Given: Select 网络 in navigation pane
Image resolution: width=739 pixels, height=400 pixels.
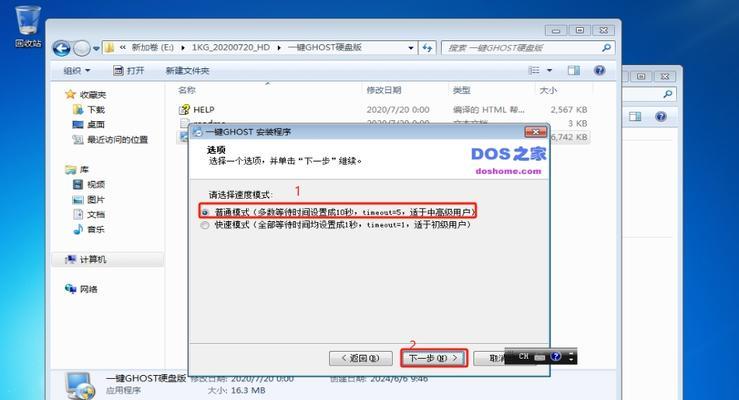Looking at the screenshot, I should point(81,289).
